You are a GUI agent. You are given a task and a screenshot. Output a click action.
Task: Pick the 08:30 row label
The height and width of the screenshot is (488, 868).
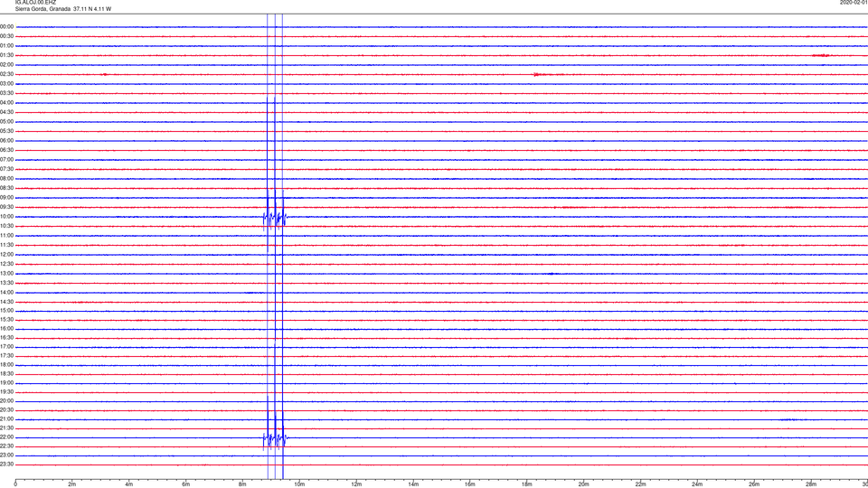pyautogui.click(x=6, y=188)
